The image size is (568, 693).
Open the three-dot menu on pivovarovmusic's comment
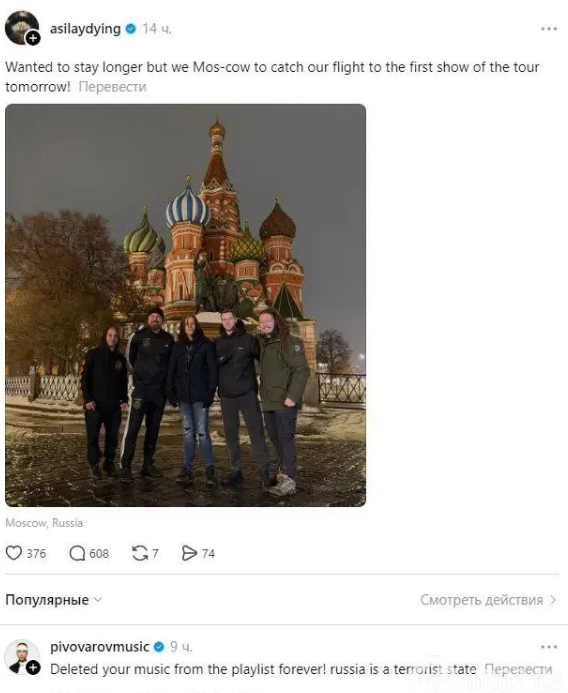pos(549,647)
